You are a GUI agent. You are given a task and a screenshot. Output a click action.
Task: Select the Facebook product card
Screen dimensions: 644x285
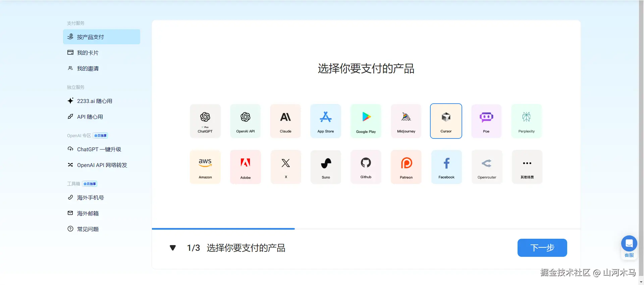click(x=446, y=167)
